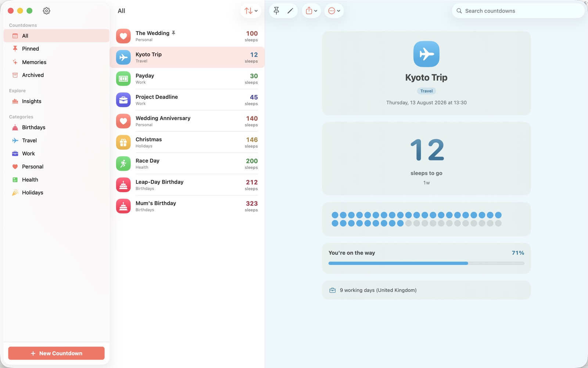The width and height of the screenshot is (588, 368).
Task: Click the 71% progress bar
Action: pyautogui.click(x=426, y=263)
